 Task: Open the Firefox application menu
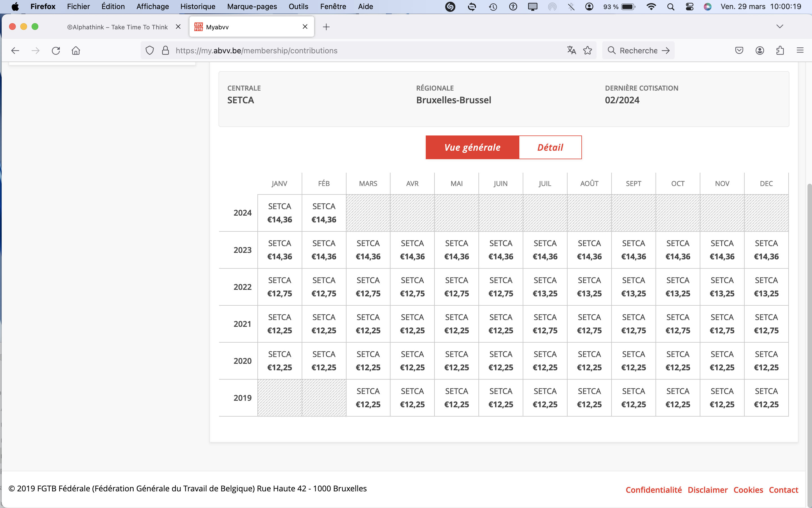[43, 6]
